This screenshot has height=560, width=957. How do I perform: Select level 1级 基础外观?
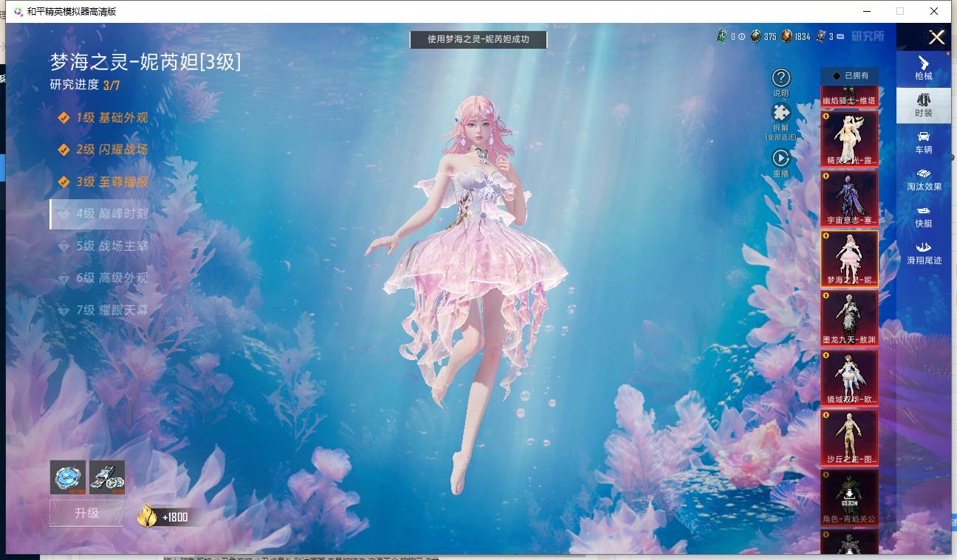tap(103, 117)
